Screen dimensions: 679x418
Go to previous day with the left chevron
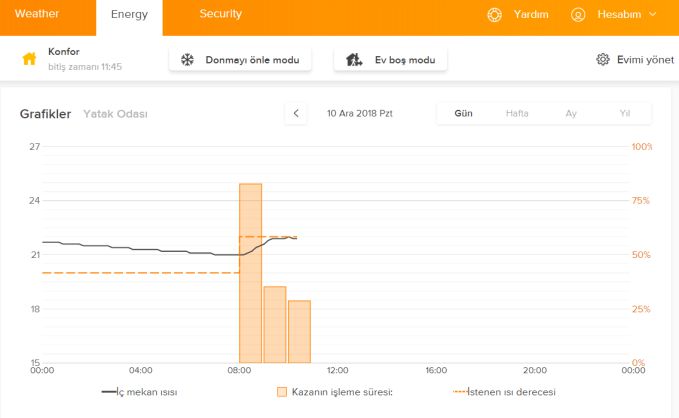(296, 113)
